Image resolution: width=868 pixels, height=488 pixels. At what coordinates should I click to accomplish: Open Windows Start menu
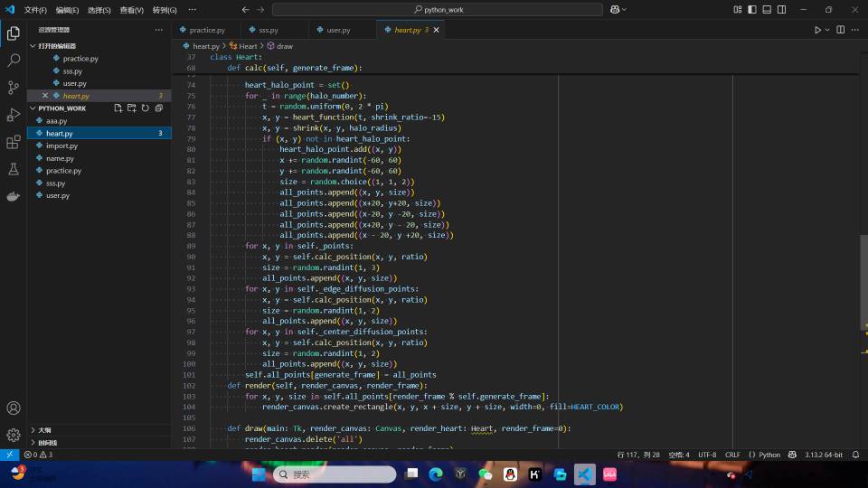259,474
